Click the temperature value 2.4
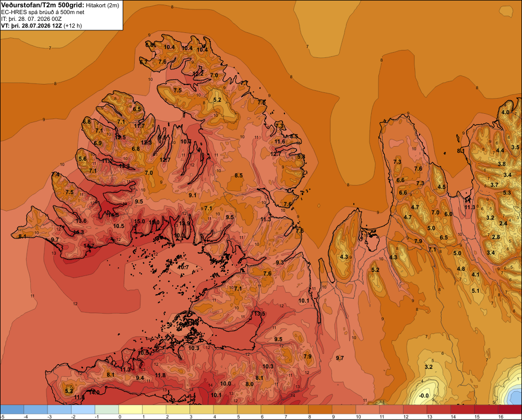This screenshot has width=522, height=420. pos(503,223)
